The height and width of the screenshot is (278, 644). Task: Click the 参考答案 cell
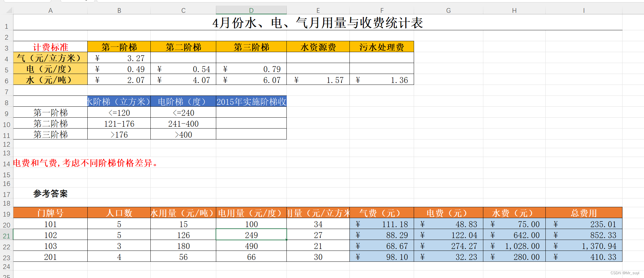coord(50,193)
